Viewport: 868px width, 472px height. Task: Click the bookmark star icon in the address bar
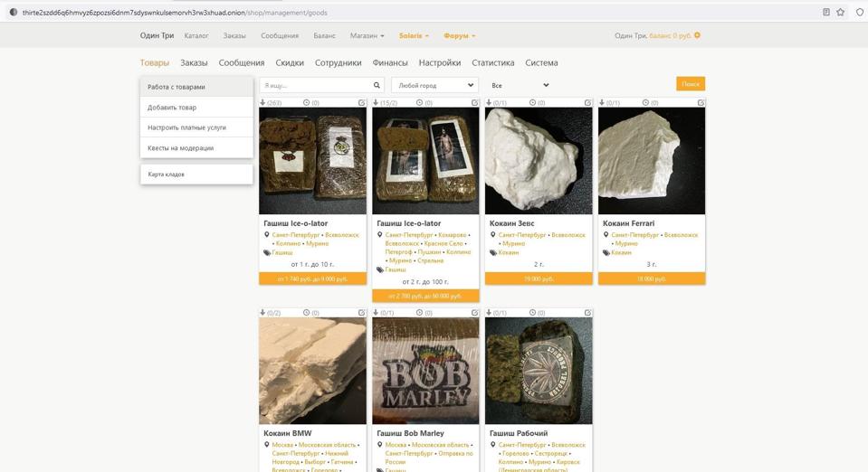click(840, 12)
